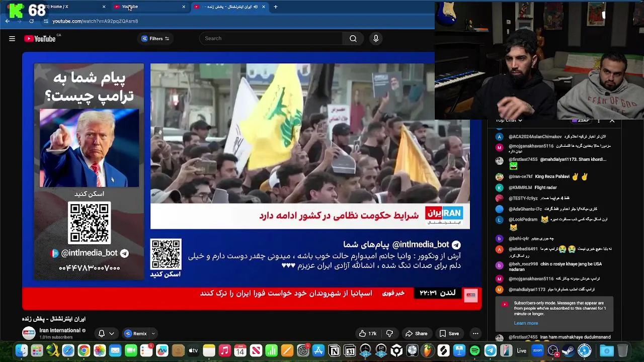Open the Mail app in the Dock
Viewport: 644px width, 362px height.
115,350
